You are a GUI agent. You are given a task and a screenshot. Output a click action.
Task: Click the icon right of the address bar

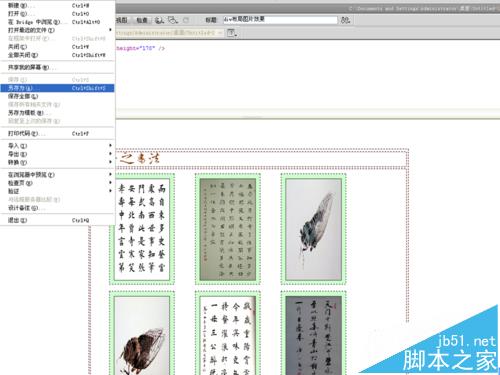tap(231, 33)
